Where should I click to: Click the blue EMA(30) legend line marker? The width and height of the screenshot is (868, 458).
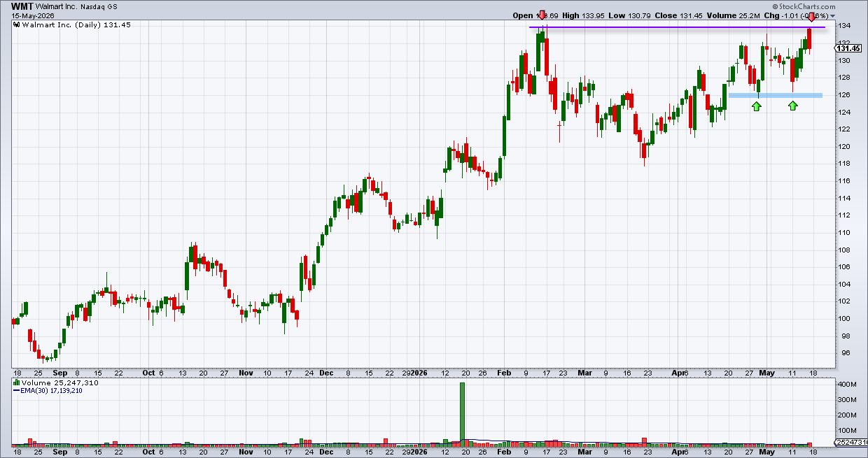pyautogui.click(x=16, y=392)
